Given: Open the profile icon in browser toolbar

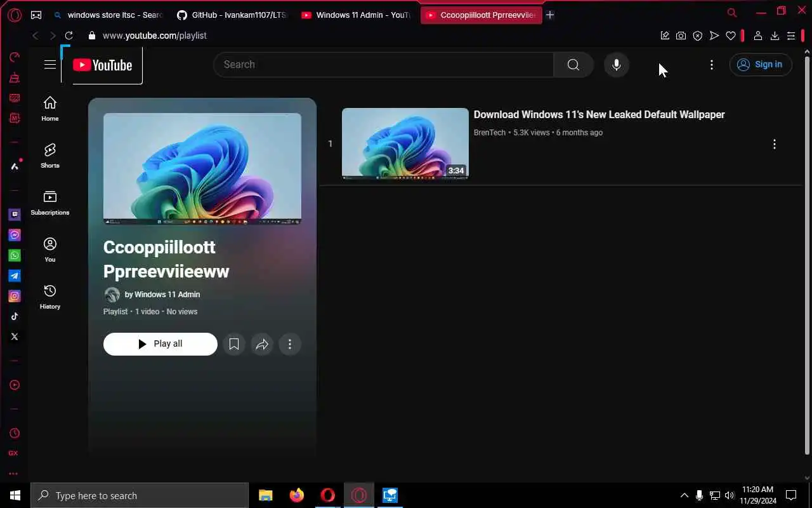Looking at the screenshot, I should point(757,36).
